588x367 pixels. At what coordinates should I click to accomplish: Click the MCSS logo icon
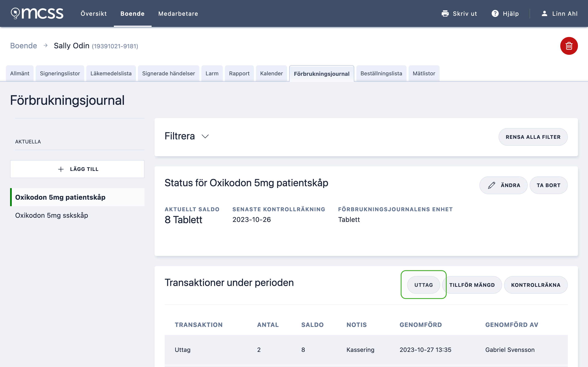coord(15,13)
